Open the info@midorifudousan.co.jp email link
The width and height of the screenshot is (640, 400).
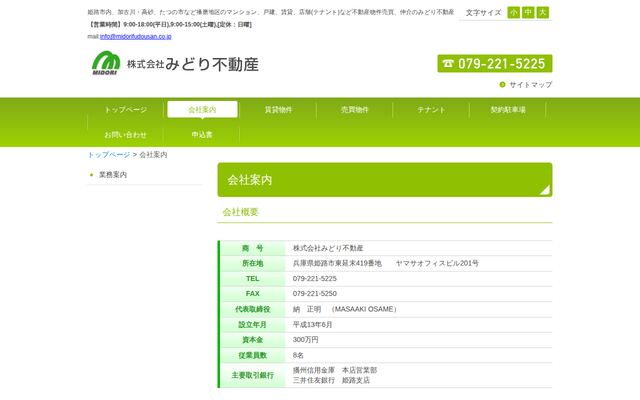tap(136, 36)
